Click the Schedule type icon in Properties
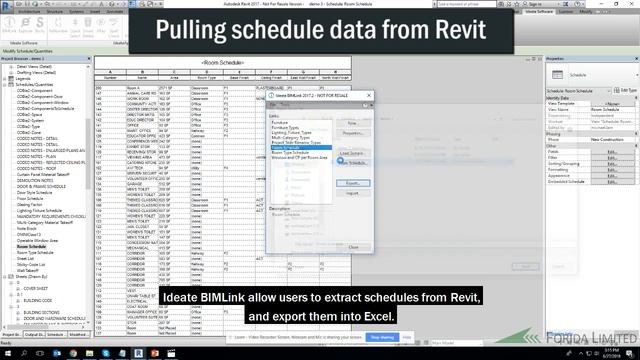The height and width of the screenshot is (360, 640). (x=557, y=75)
